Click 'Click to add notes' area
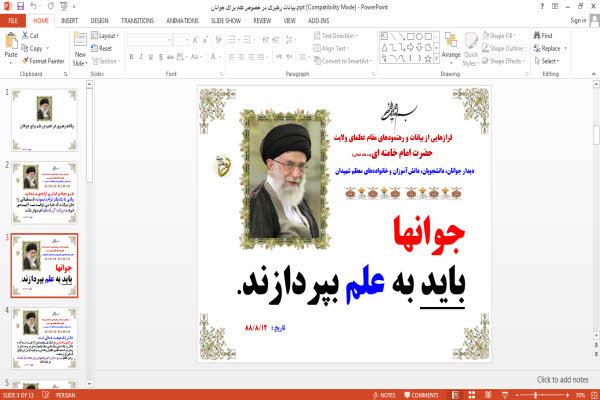 coord(562,380)
